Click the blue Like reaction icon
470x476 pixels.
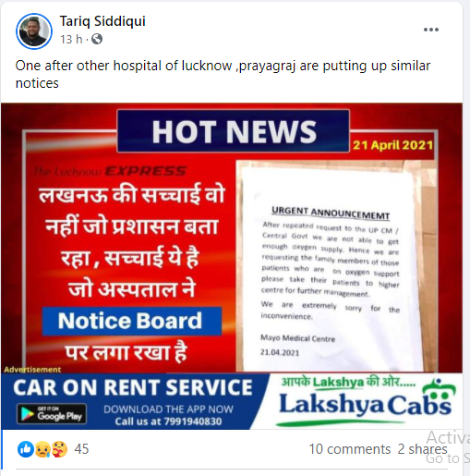pyautogui.click(x=26, y=449)
